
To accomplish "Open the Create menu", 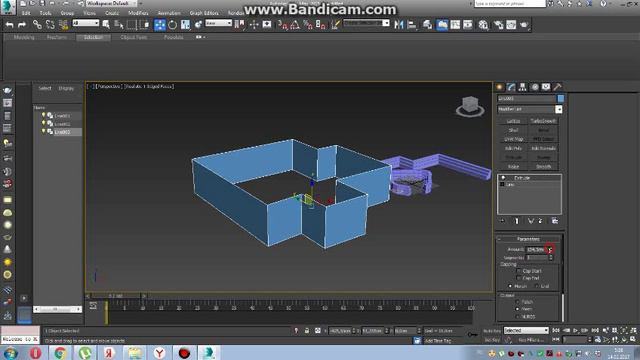I will [111, 13].
